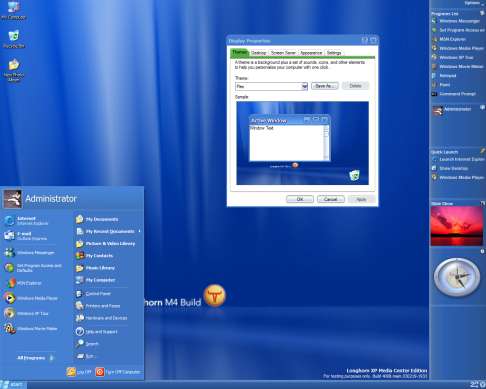Click Show Desktop in sidebar Quick Launch
This screenshot has width=486, height=389.
click(450, 168)
